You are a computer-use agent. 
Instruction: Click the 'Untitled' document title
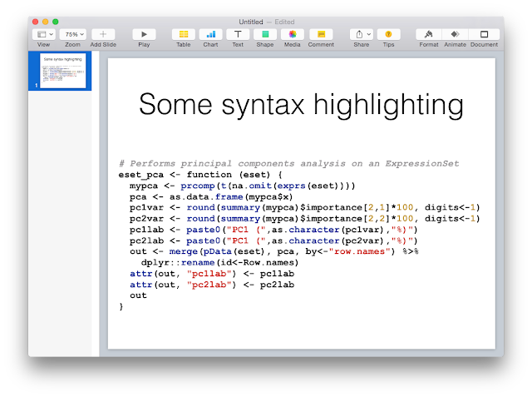(x=251, y=22)
